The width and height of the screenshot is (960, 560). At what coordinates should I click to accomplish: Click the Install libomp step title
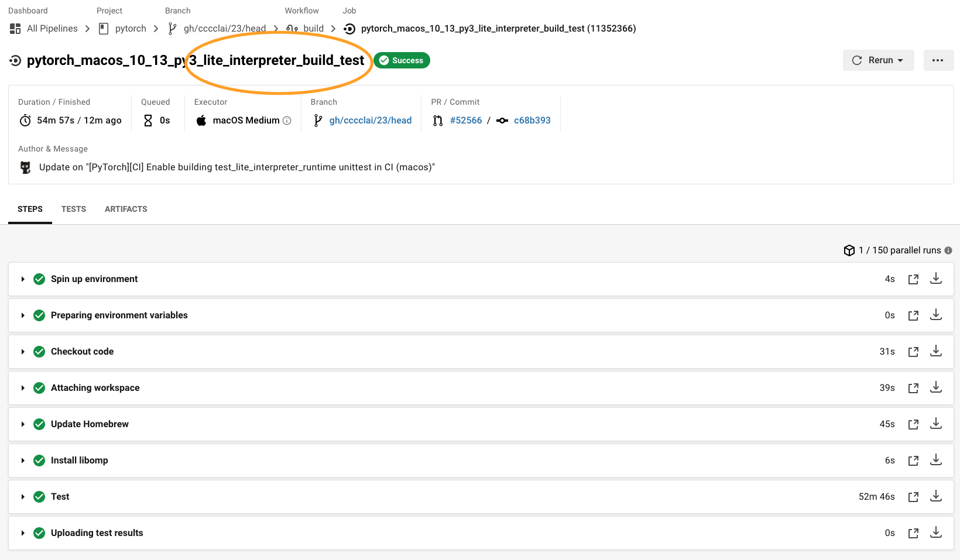[x=80, y=461]
